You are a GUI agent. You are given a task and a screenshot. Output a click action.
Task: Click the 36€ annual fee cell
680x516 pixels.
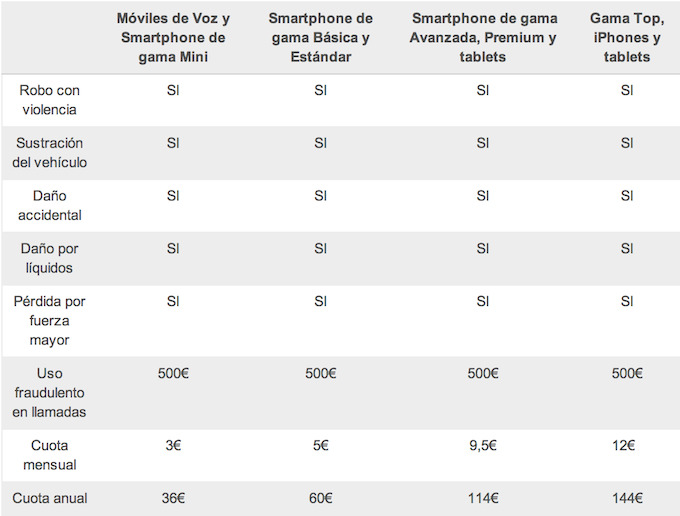pyautogui.click(x=173, y=498)
